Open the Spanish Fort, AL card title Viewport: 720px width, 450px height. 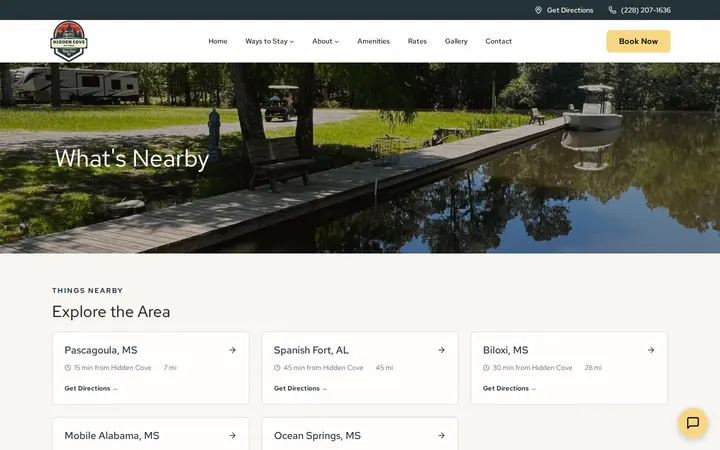point(311,350)
